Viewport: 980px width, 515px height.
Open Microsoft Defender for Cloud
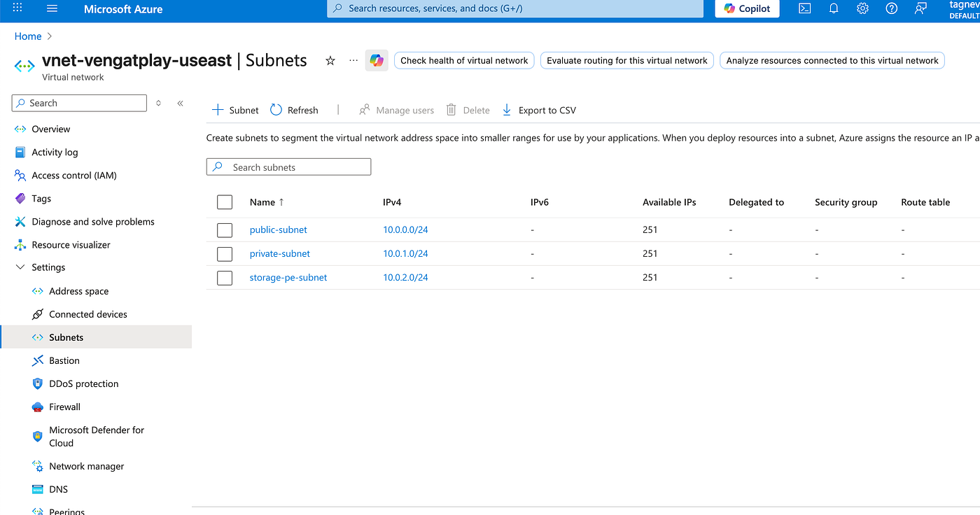(x=96, y=436)
